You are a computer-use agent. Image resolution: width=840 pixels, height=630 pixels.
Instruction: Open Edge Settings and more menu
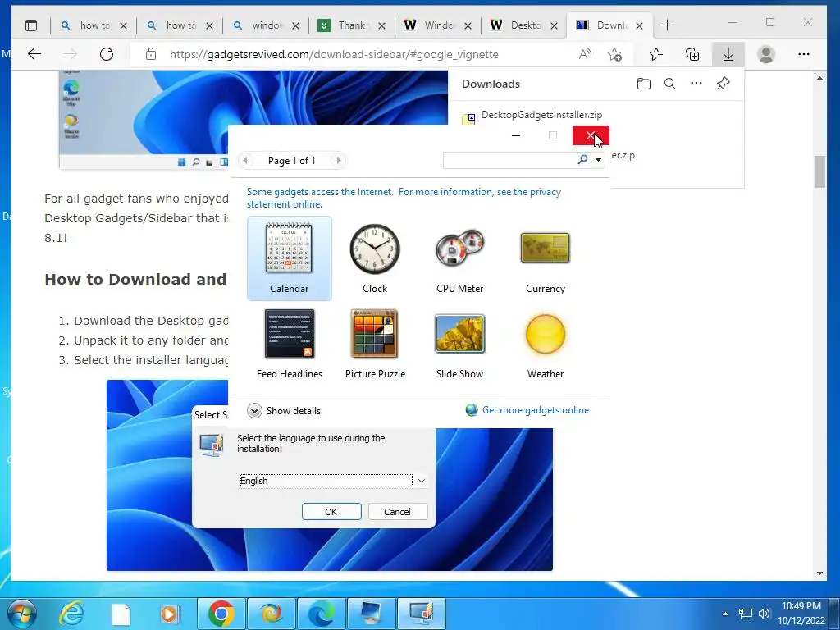click(x=804, y=53)
